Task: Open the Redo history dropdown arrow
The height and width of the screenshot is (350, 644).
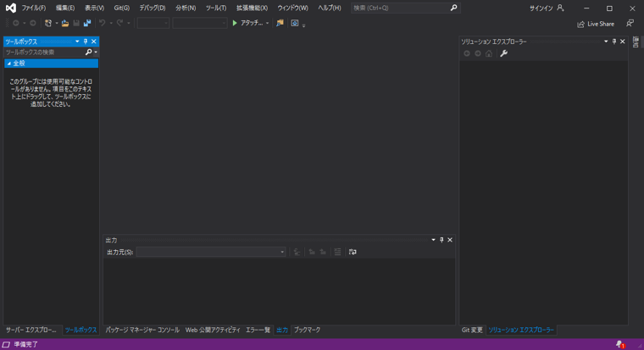Action: (129, 23)
